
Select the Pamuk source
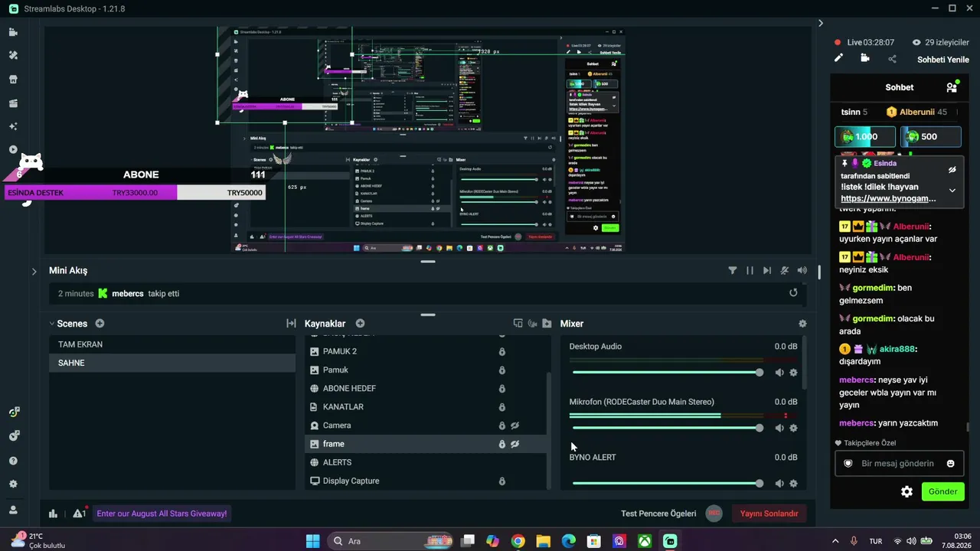tap(426, 370)
